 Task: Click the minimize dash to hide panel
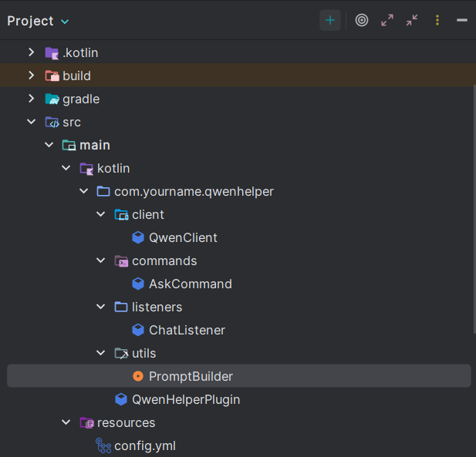(461, 21)
